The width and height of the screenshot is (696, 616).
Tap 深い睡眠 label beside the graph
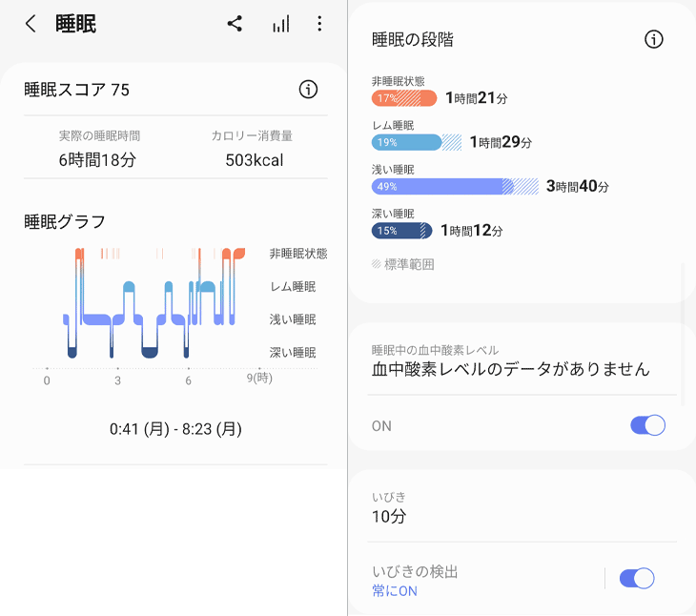[x=293, y=353]
